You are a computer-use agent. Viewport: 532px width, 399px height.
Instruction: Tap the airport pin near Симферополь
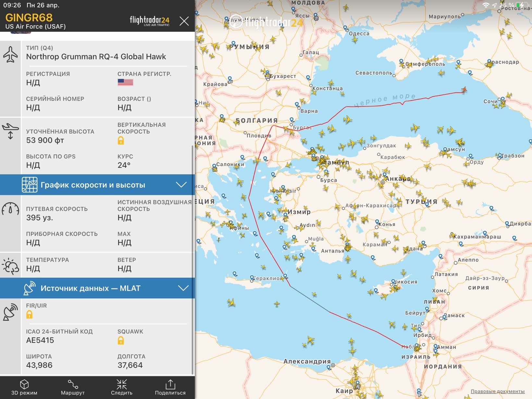402,62
